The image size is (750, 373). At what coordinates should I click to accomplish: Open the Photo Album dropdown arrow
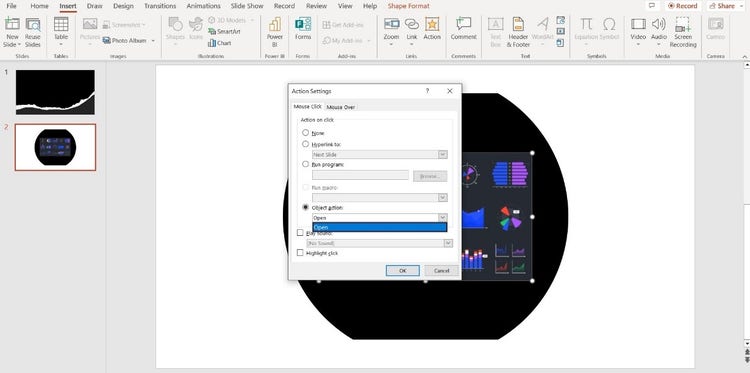pyautogui.click(x=153, y=41)
